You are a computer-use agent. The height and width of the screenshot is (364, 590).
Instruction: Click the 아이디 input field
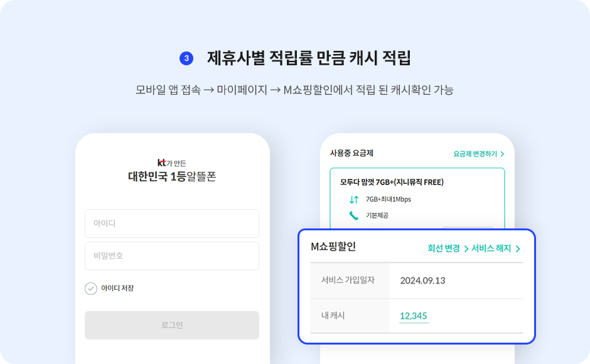point(172,224)
